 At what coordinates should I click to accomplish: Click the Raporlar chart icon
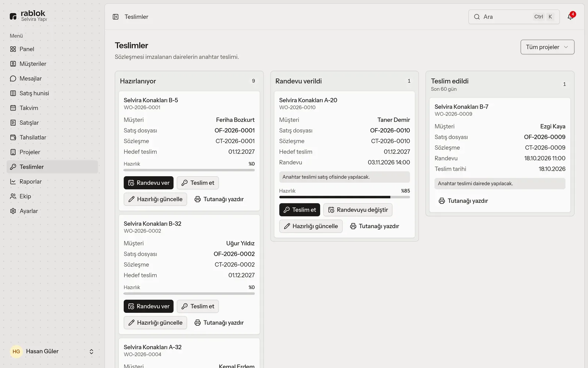pos(13,181)
